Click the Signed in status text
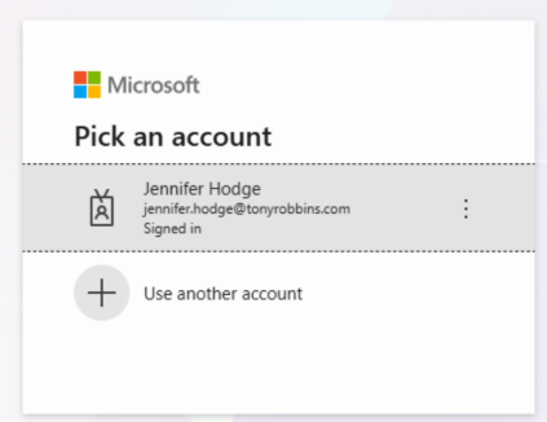This screenshot has height=422, width=547. 172,228
